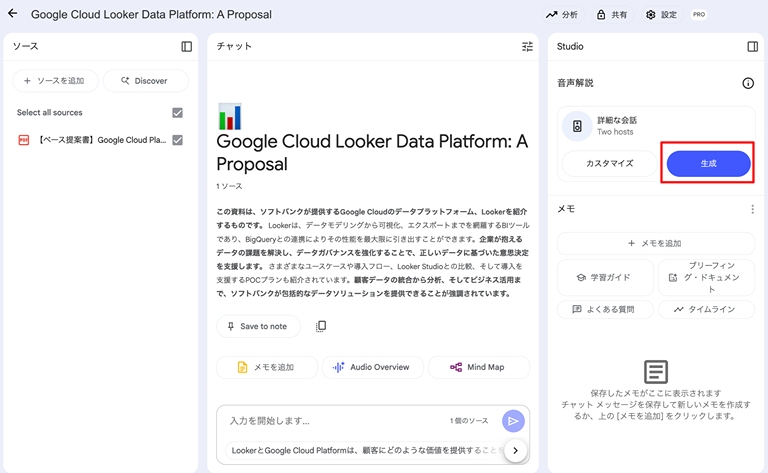Toggle the Select all sources checkbox

177,113
